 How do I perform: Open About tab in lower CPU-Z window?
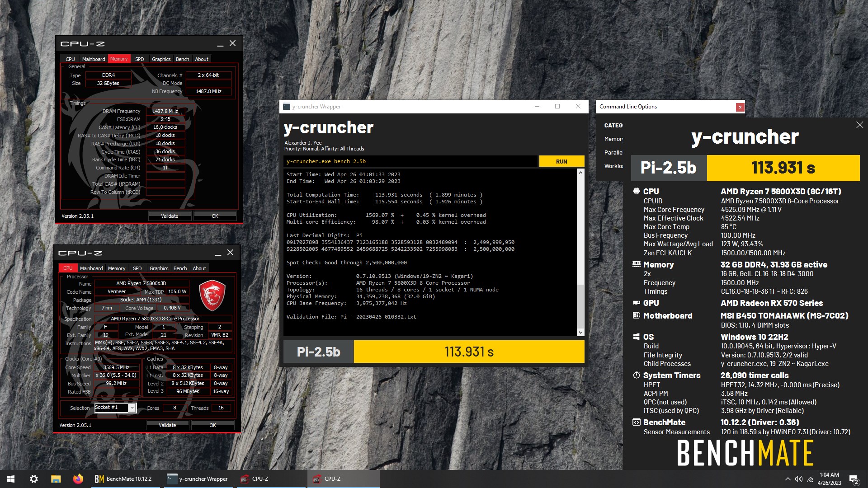(x=199, y=268)
